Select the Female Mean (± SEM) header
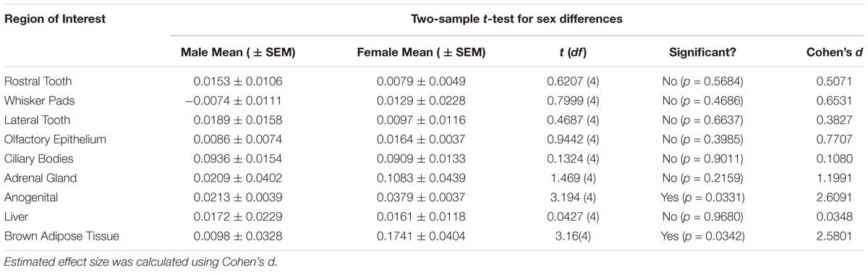868x273 pixels. [x=422, y=52]
